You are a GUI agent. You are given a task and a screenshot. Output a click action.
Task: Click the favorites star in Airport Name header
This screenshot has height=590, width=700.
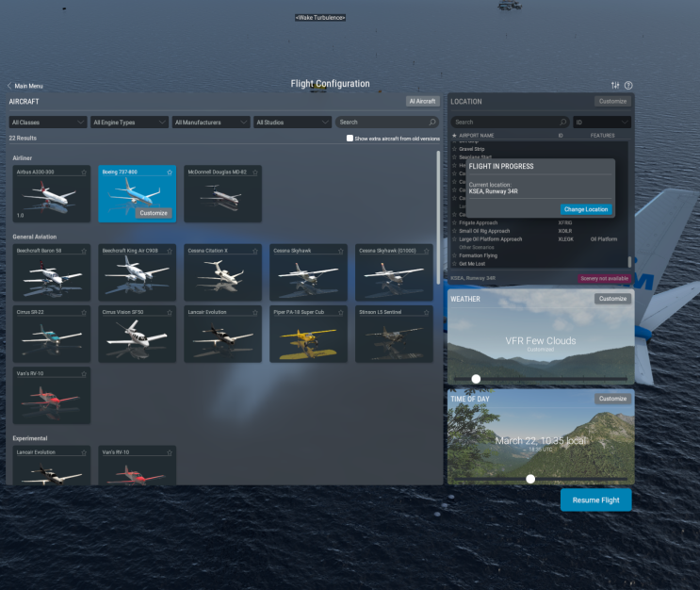[454, 136]
